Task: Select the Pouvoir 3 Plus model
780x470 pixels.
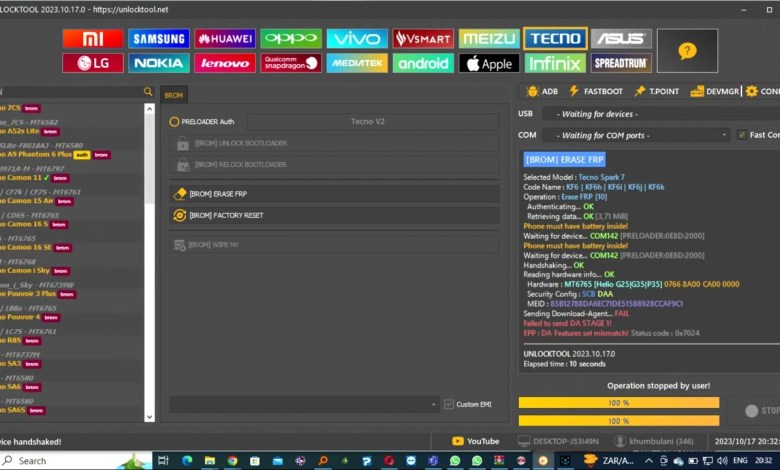Action: 38,294
